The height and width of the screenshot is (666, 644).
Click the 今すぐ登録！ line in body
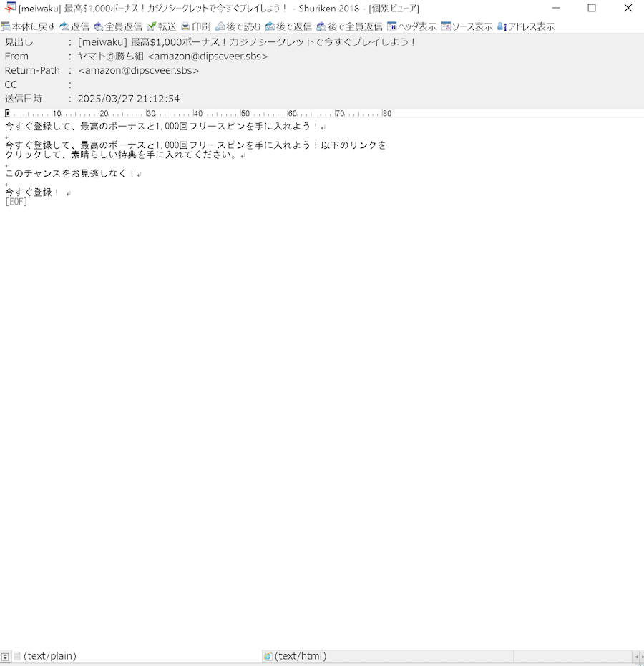click(x=32, y=192)
